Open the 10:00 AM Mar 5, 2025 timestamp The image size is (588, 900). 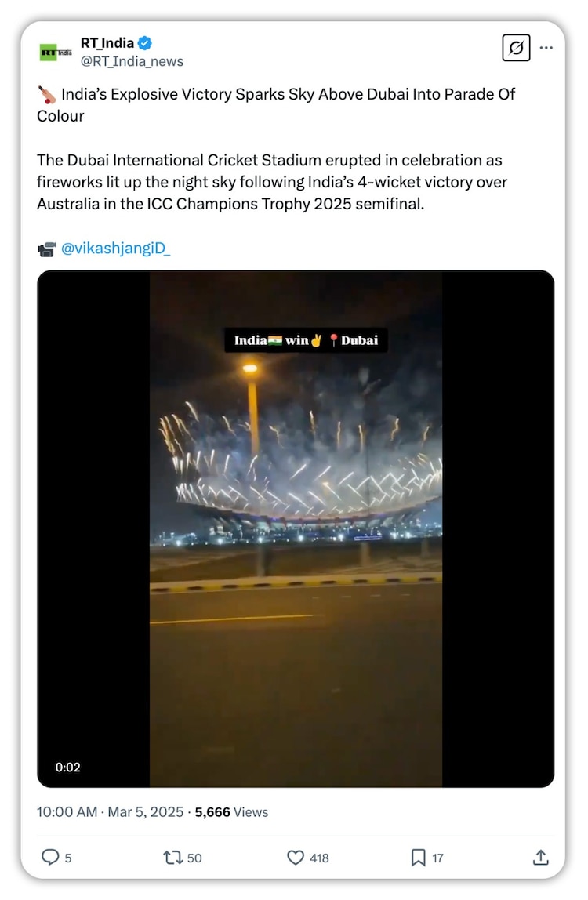108,812
